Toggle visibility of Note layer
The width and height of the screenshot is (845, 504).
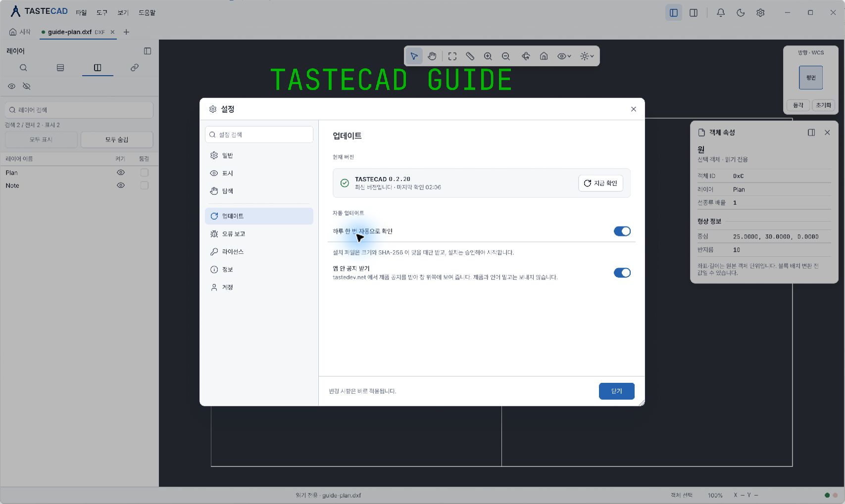(x=120, y=185)
